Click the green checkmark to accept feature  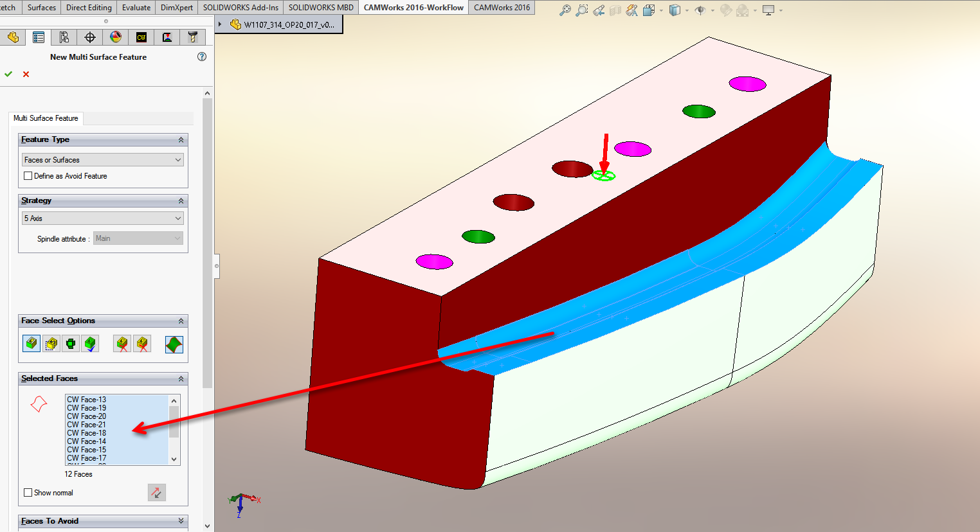click(8, 74)
